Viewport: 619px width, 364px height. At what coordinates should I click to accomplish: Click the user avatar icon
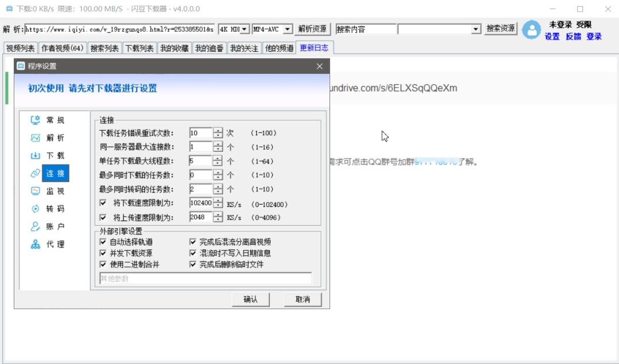[531, 30]
